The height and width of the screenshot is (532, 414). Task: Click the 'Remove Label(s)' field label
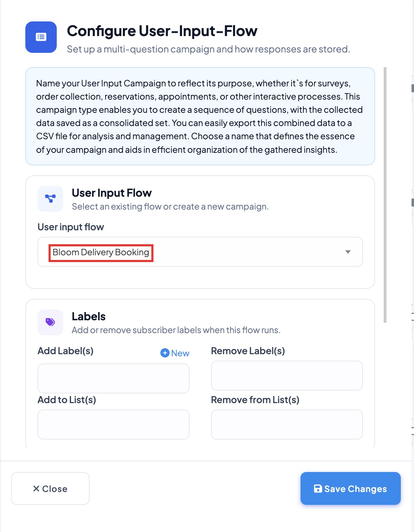point(248,351)
